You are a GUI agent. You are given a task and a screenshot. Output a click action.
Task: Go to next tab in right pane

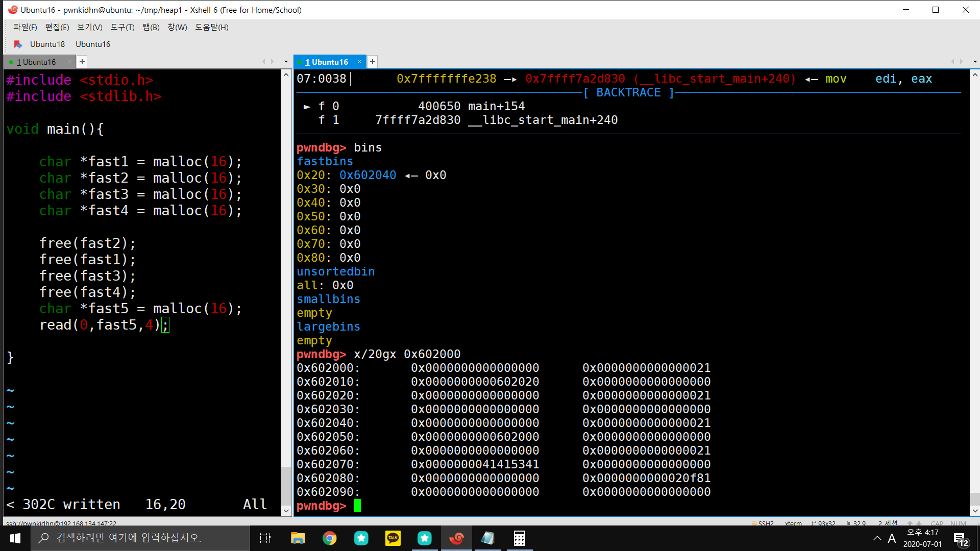pos(962,62)
